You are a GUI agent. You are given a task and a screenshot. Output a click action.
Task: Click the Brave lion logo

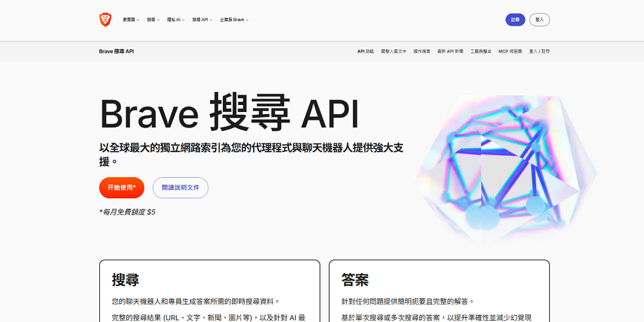105,20
